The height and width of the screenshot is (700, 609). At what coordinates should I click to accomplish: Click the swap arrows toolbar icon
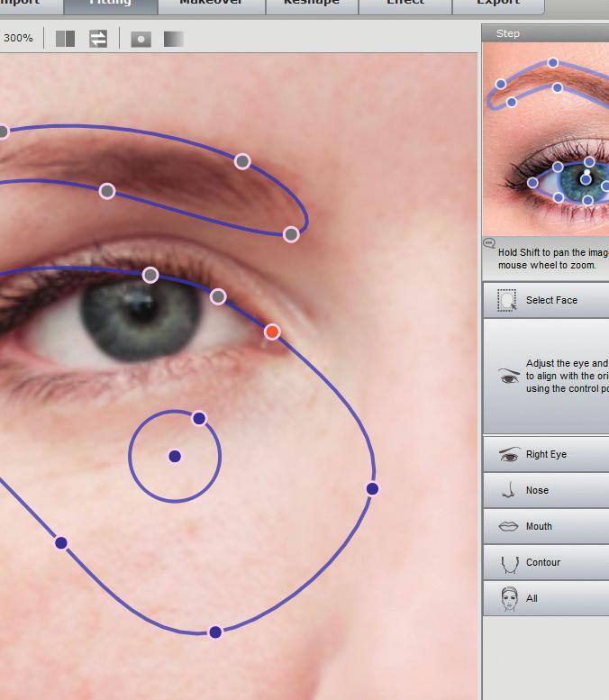point(98,39)
